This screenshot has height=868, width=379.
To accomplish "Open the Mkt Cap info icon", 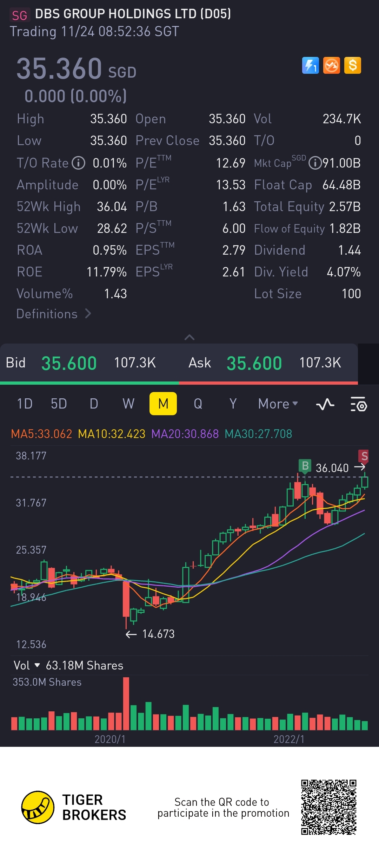I will (x=315, y=163).
